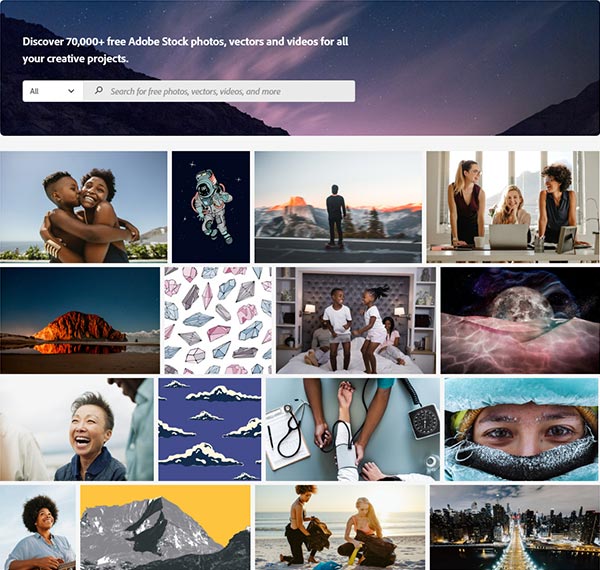Open the mother and child hugging photo
600x570 pixels.
[x=83, y=207]
